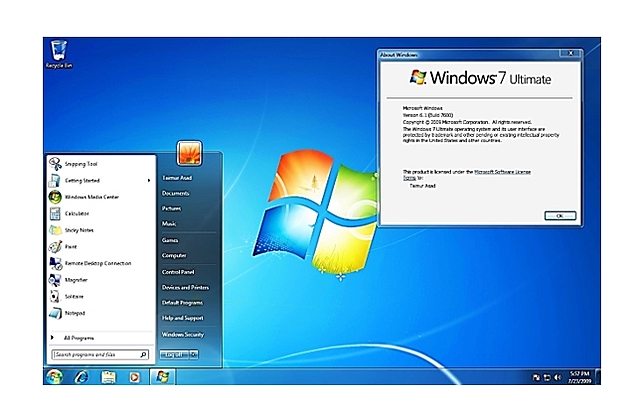Open shutdown options arrow beside Log off
Viewport: 640px width, 414px height.
(x=194, y=354)
